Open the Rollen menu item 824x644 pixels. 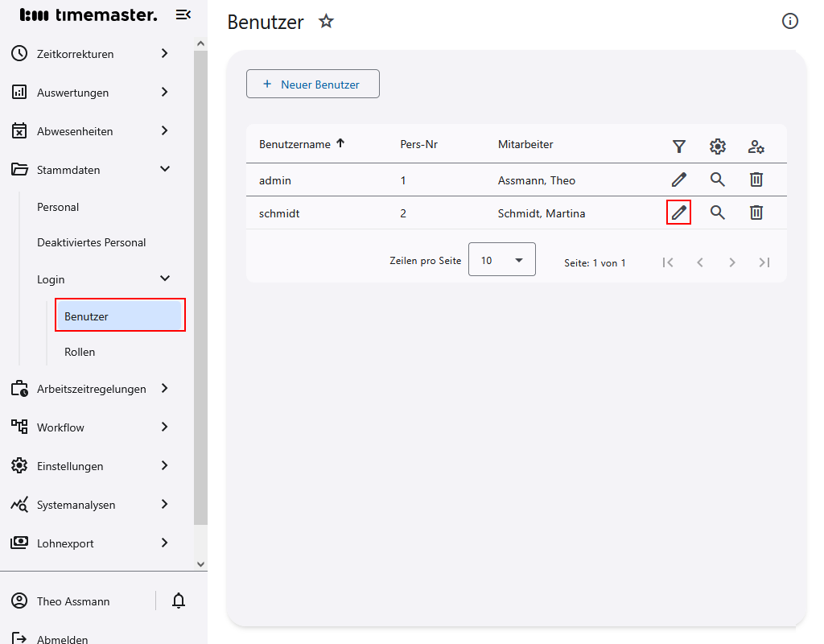(80, 352)
